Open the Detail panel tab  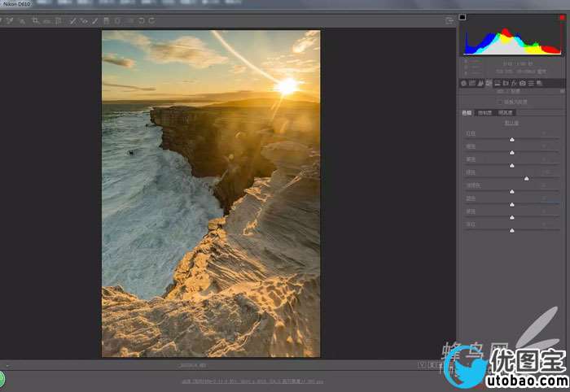pos(480,83)
